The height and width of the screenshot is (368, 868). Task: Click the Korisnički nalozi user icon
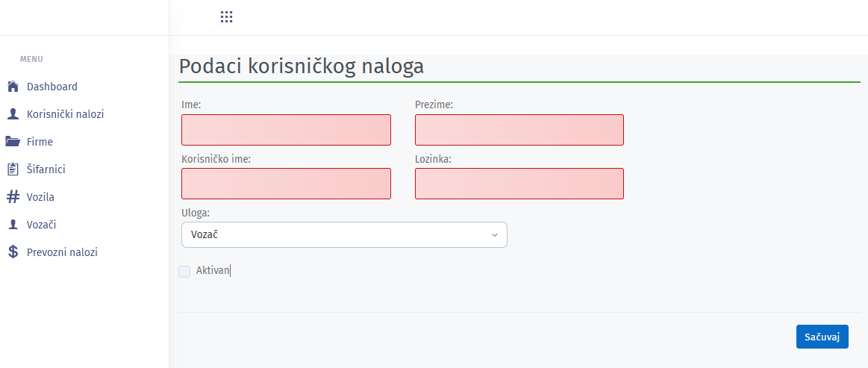pos(13,114)
